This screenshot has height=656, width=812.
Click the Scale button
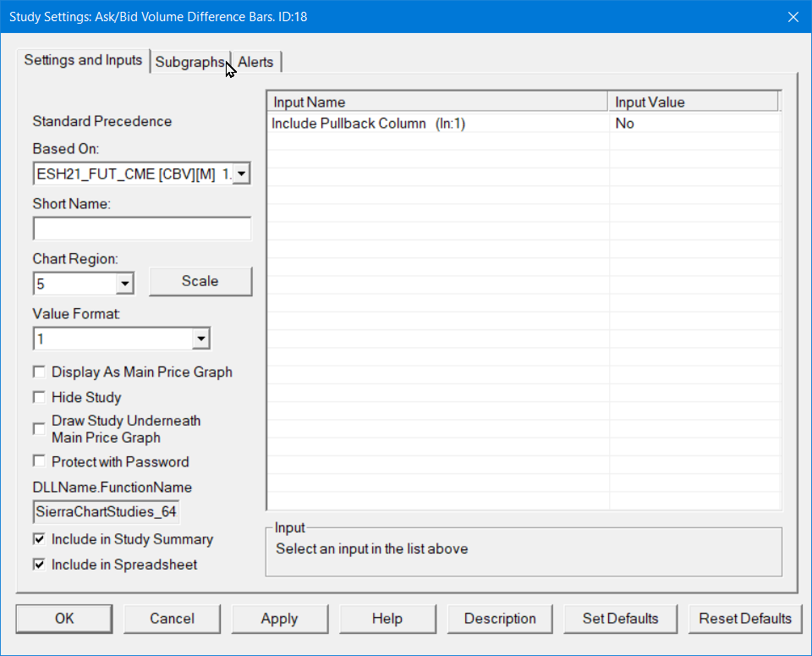pyautogui.click(x=200, y=281)
